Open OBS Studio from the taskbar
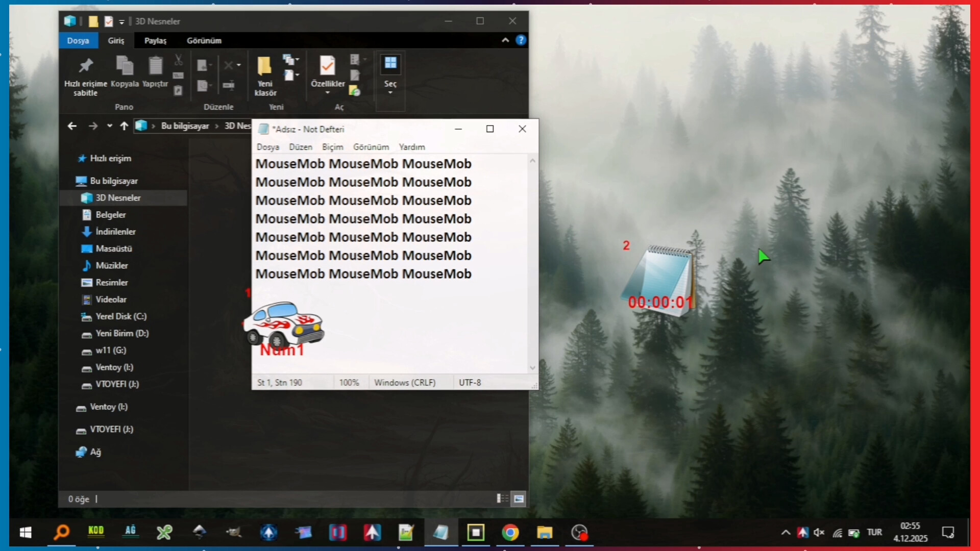 coord(579,533)
